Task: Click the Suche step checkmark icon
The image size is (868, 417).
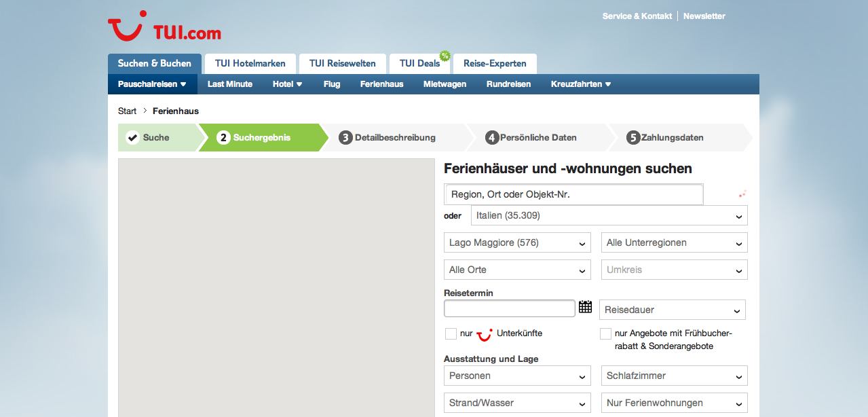Action: tap(133, 138)
